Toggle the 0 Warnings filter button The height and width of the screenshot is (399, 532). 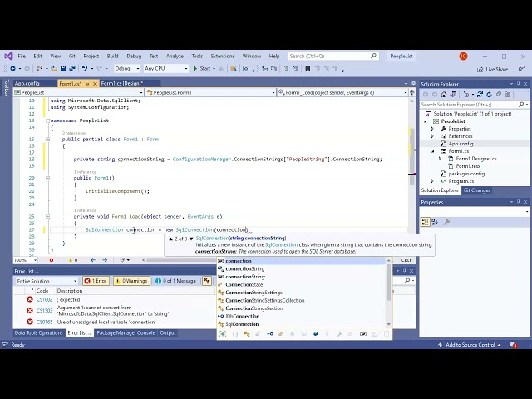[x=131, y=281]
